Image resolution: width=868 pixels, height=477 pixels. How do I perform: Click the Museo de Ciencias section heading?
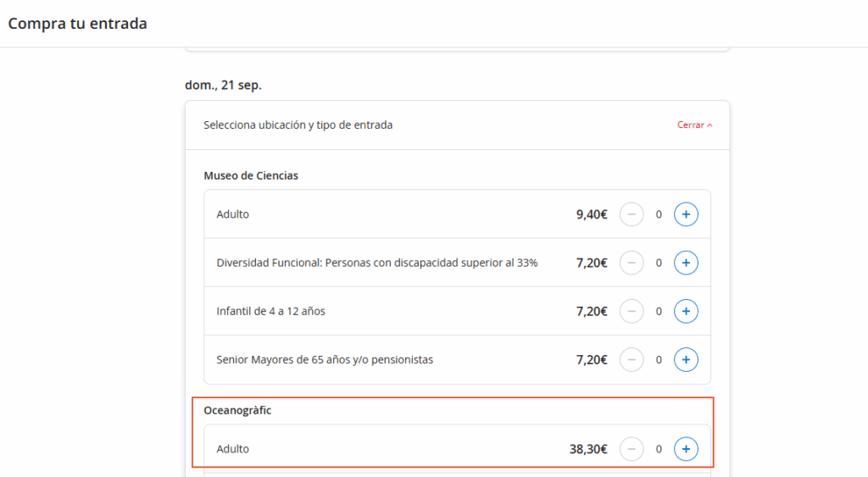click(251, 175)
